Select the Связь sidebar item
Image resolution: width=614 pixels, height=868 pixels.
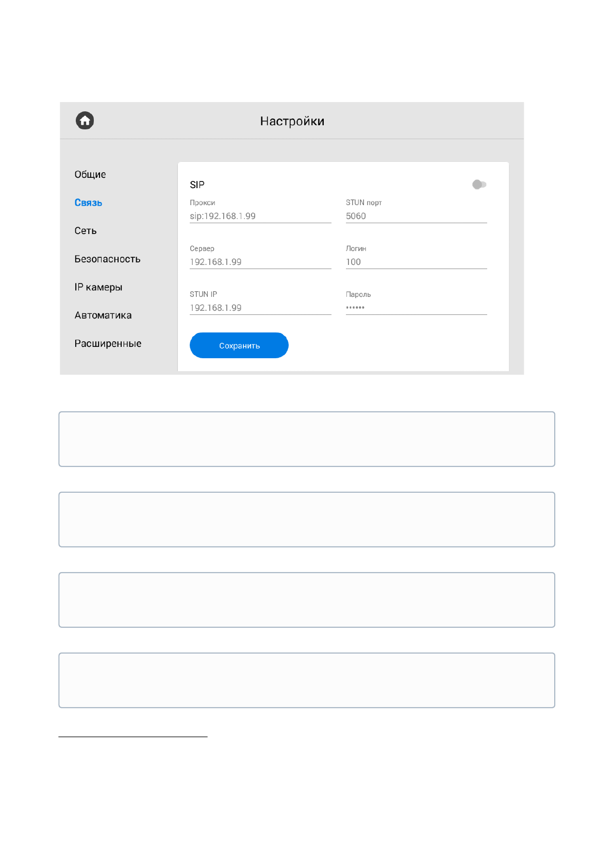[x=88, y=203]
